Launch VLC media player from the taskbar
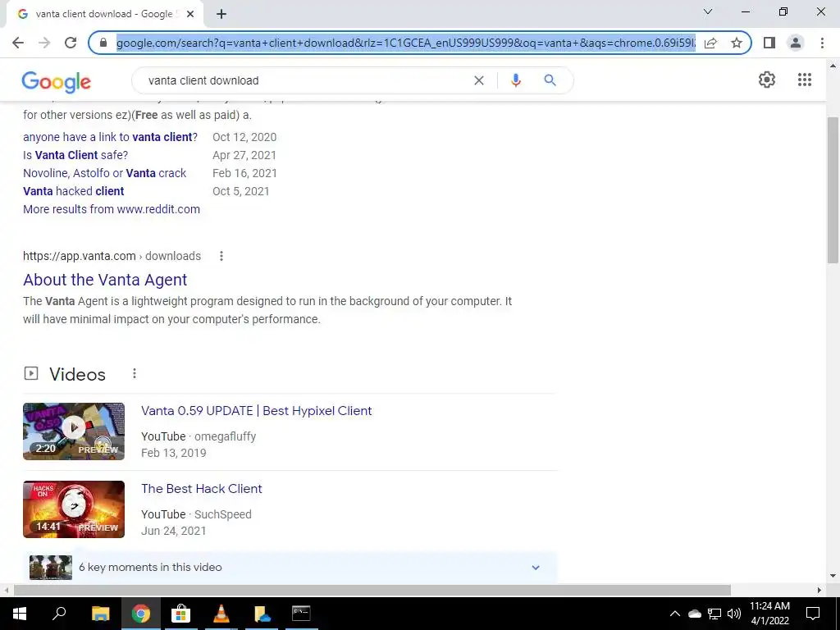Image resolution: width=840 pixels, height=630 pixels. pyautogui.click(x=221, y=614)
